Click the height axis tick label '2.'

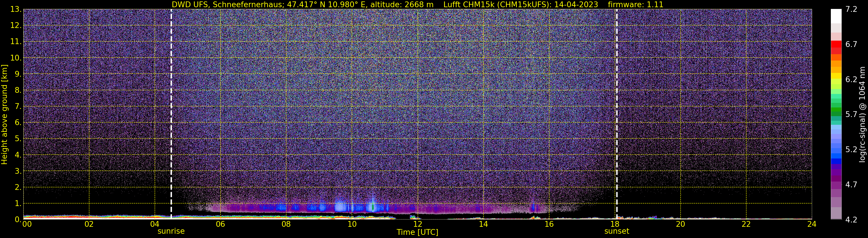(x=18, y=187)
